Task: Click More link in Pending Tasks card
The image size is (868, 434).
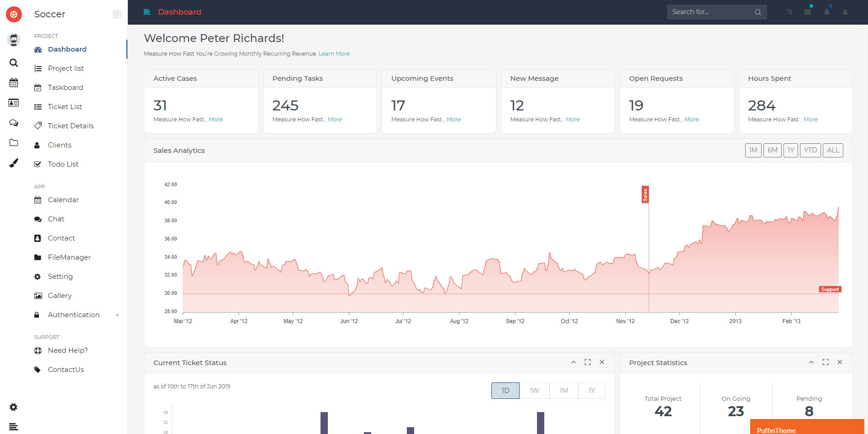Action: point(335,120)
